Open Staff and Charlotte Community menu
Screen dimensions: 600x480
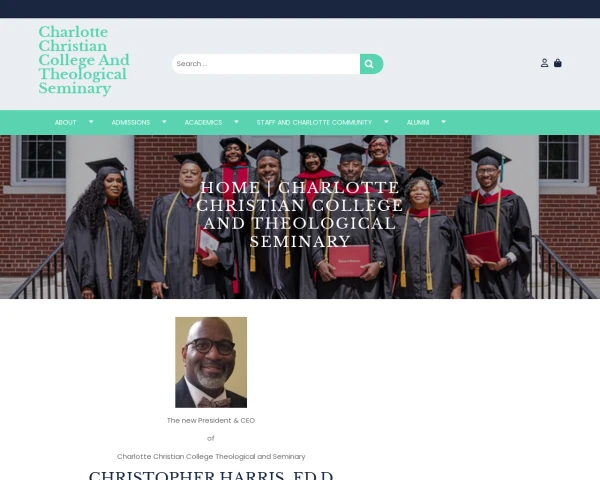[x=314, y=122]
